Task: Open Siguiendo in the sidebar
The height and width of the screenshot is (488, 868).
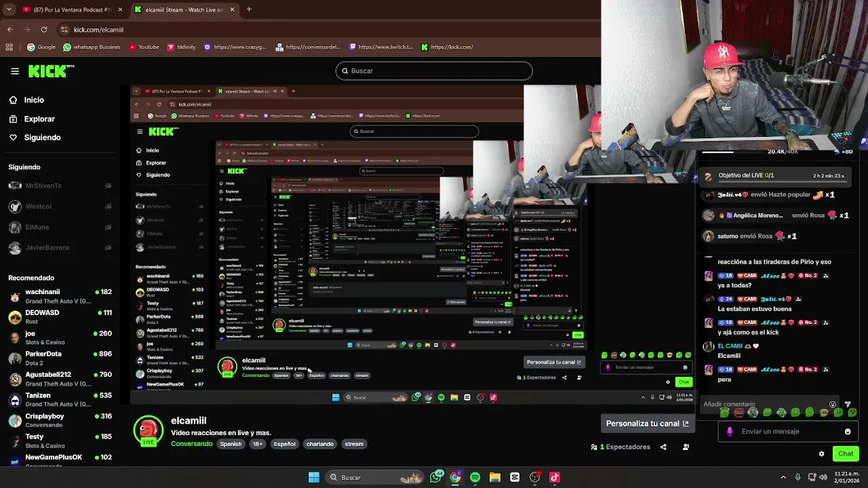Action: tap(35, 137)
